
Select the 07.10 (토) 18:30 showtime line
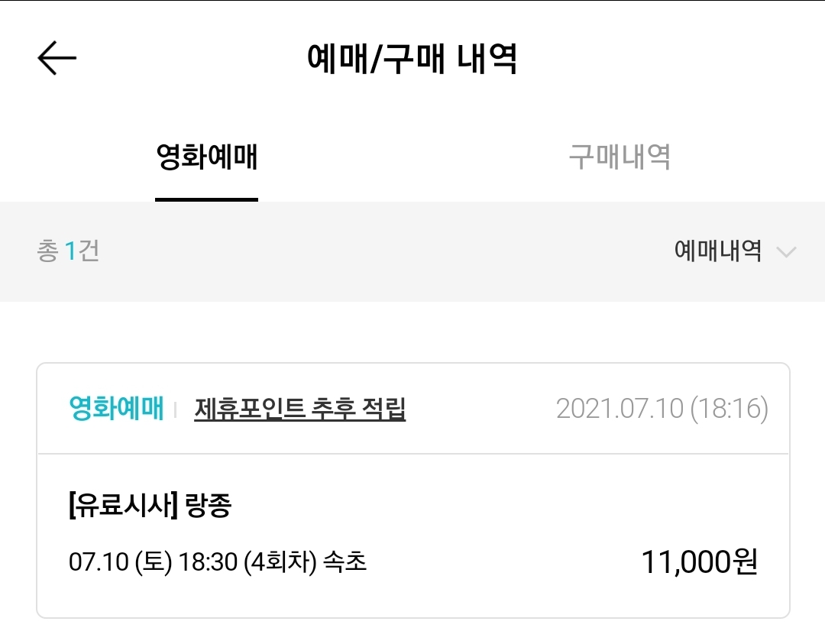coord(153,563)
